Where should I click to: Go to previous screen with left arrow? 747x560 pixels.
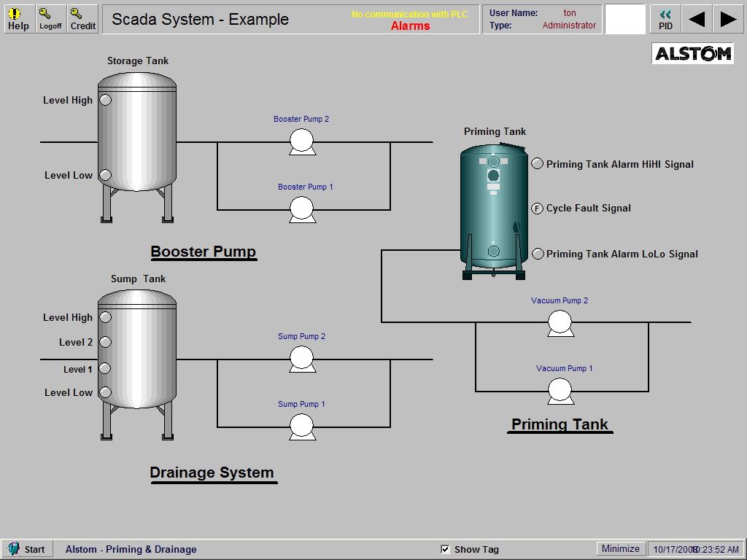[x=697, y=19]
